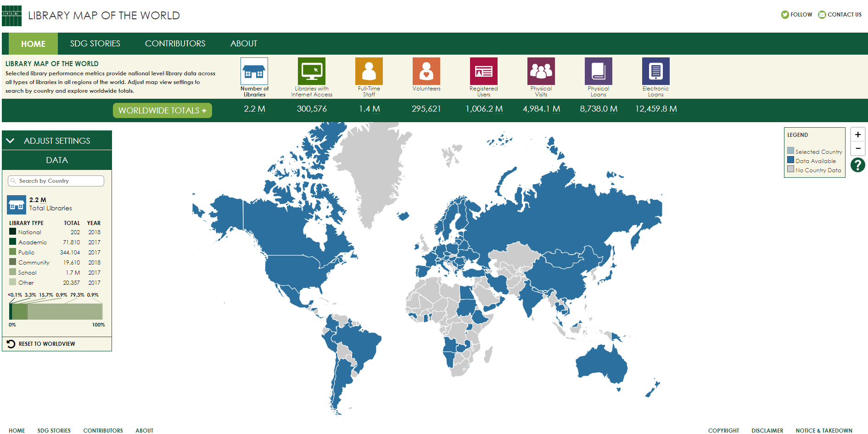Image resolution: width=868 pixels, height=434 pixels.
Task: Click the 1.4 M full-time staff total
Action: pyautogui.click(x=369, y=109)
